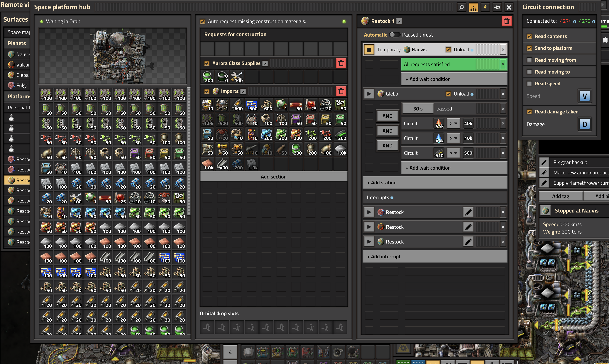This screenshot has width=609, height=364.
Task: Disable Read damage taken
Action: point(529,112)
